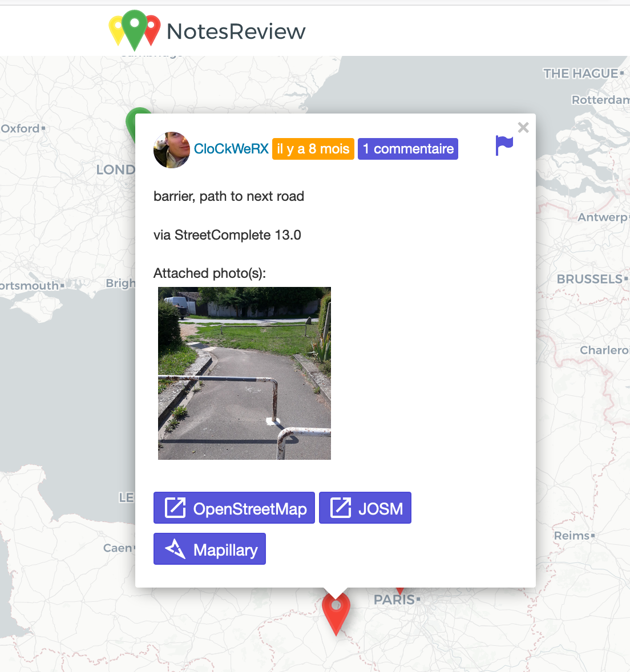Open the CloCkWeRX user profile link

(231, 149)
